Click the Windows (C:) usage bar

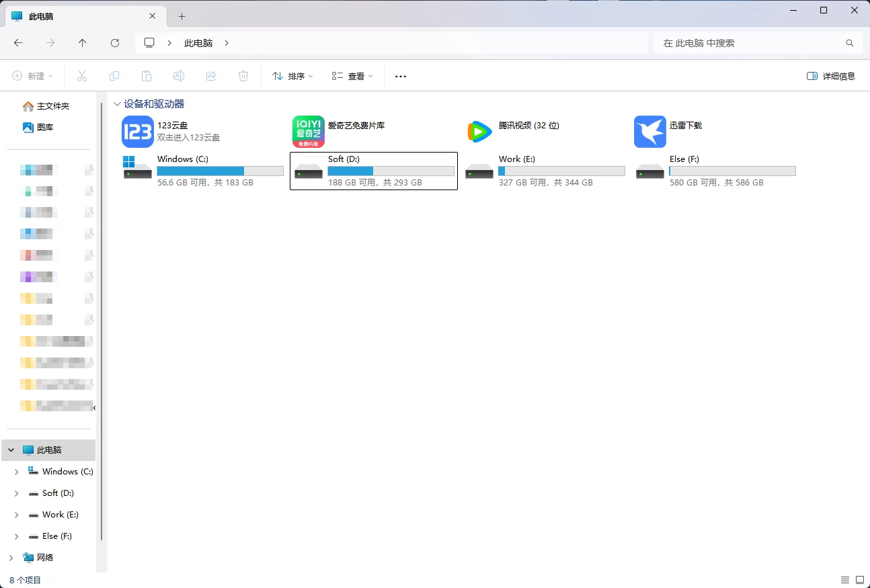[x=221, y=171]
